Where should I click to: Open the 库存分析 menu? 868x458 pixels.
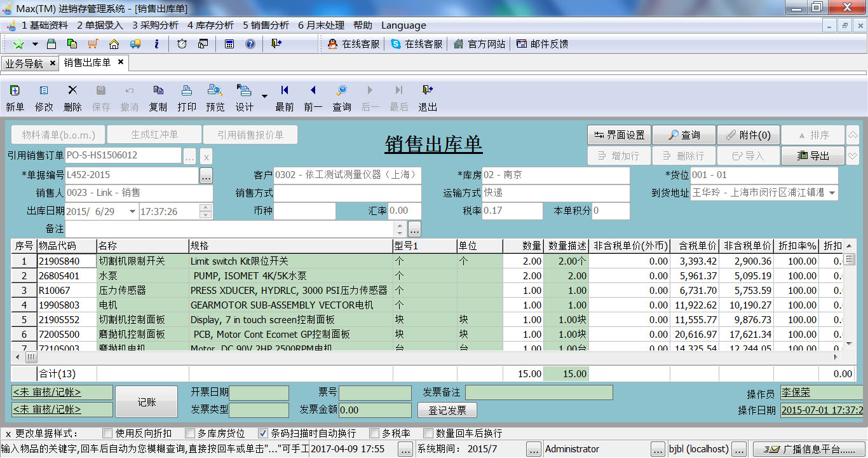tap(210, 25)
